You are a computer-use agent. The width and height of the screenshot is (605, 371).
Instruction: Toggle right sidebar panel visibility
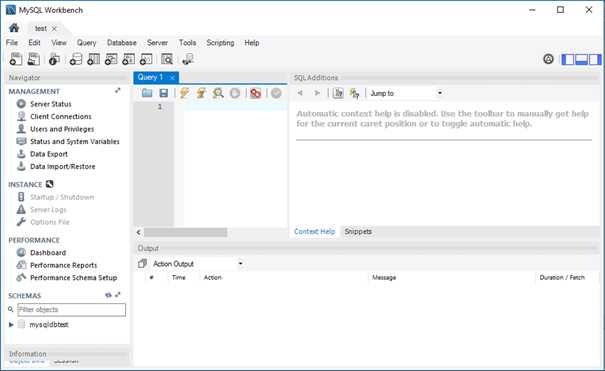595,59
